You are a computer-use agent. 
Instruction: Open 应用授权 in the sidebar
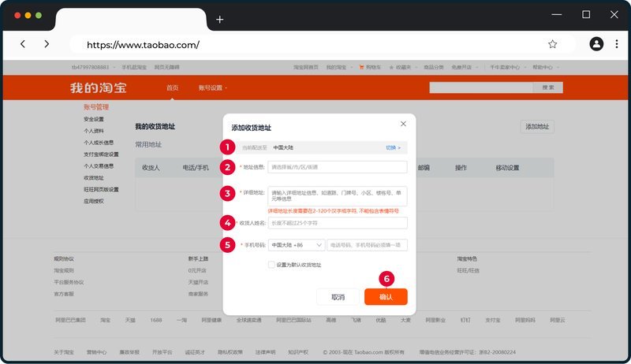(94, 201)
